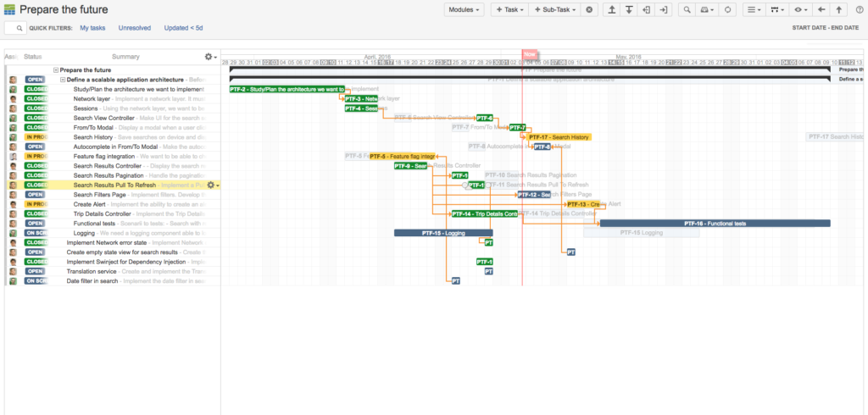Click the PTF-9 Search Results Controller bar

(x=411, y=166)
